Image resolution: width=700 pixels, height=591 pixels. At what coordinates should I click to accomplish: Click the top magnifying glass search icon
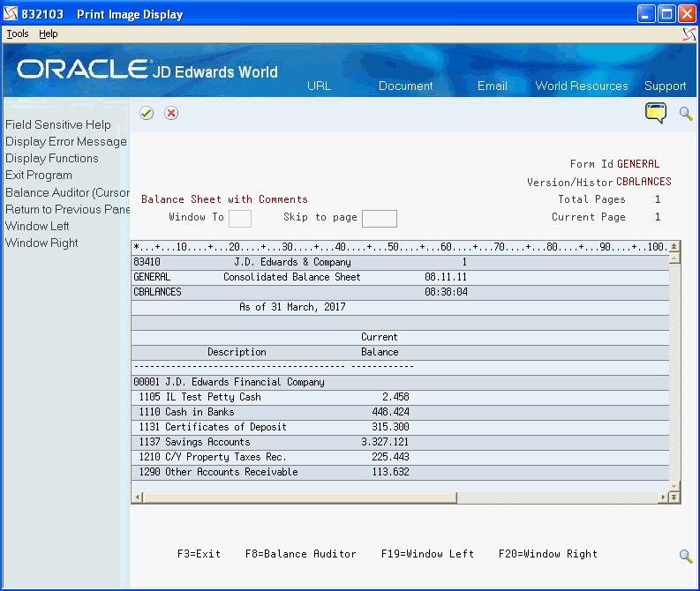pos(686,113)
